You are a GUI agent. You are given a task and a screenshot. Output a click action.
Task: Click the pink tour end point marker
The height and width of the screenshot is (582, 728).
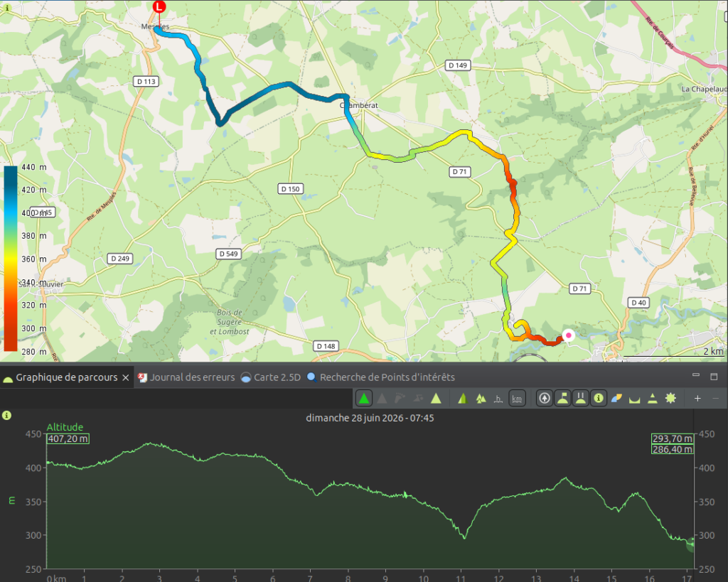click(x=568, y=335)
